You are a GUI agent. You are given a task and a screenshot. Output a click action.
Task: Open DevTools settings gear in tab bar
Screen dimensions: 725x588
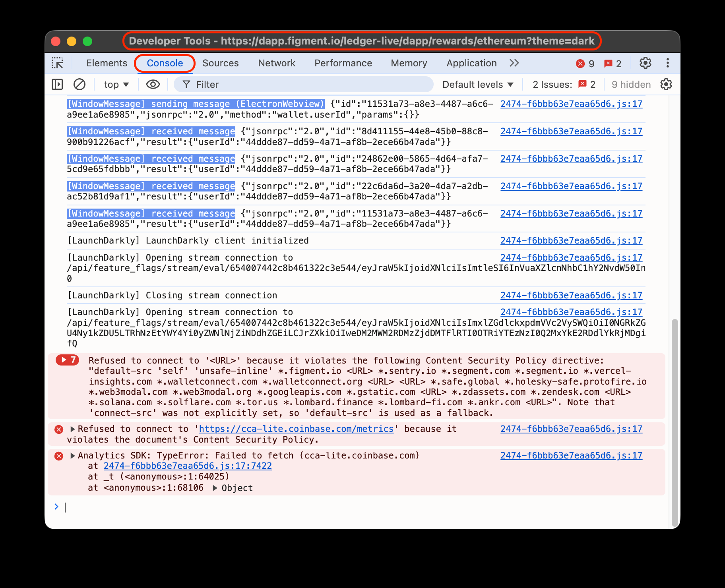pyautogui.click(x=645, y=63)
